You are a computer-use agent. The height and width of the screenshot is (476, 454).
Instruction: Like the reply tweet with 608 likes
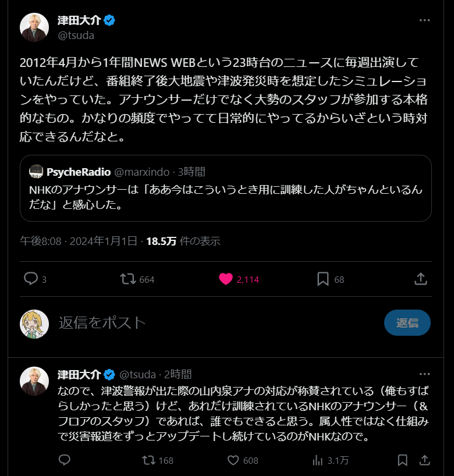233,460
